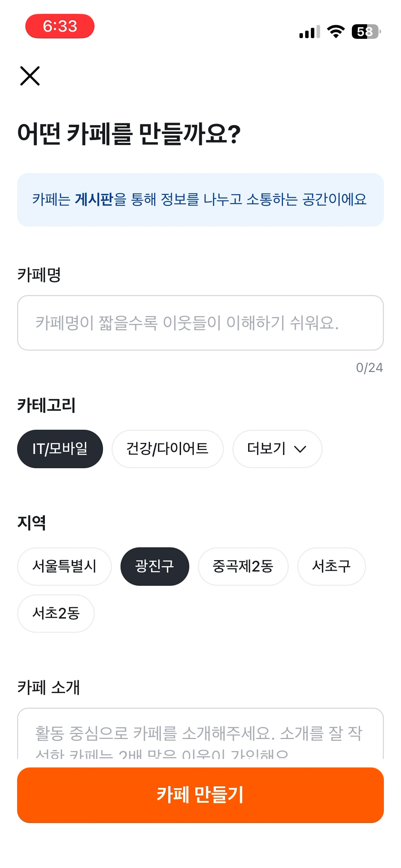The width and height of the screenshot is (401, 868).
Task: Choose the 서초2동 region chip
Action: click(x=56, y=613)
